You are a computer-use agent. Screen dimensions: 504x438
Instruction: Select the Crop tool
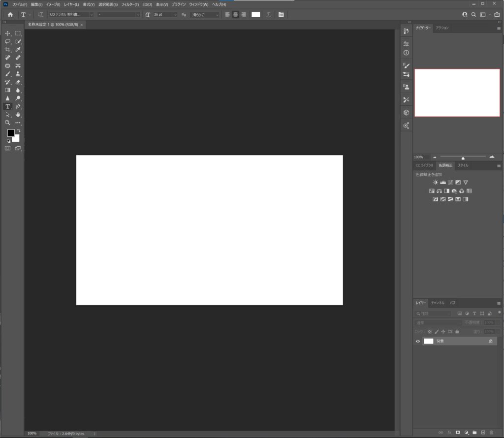click(x=8, y=50)
